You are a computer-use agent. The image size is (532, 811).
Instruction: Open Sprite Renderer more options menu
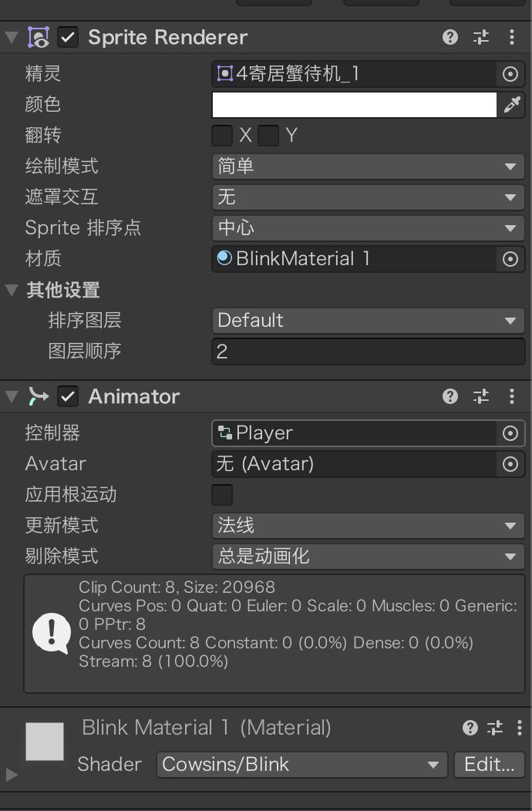pyautogui.click(x=512, y=37)
